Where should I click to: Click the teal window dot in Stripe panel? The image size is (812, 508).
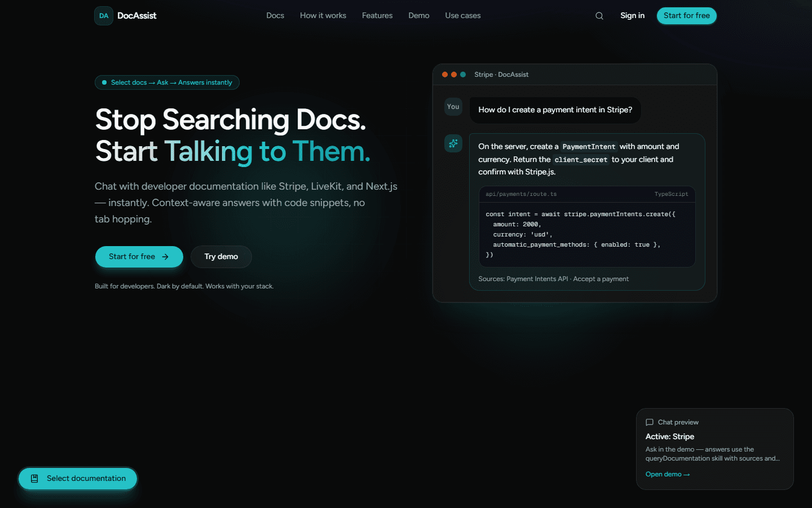pos(463,75)
